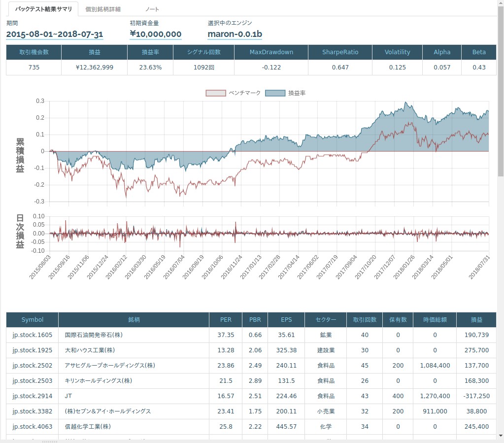Image resolution: width=504 pixels, height=443 pixels.
Task: Select the jp.stock.1605 symbol row
Action: (33, 335)
